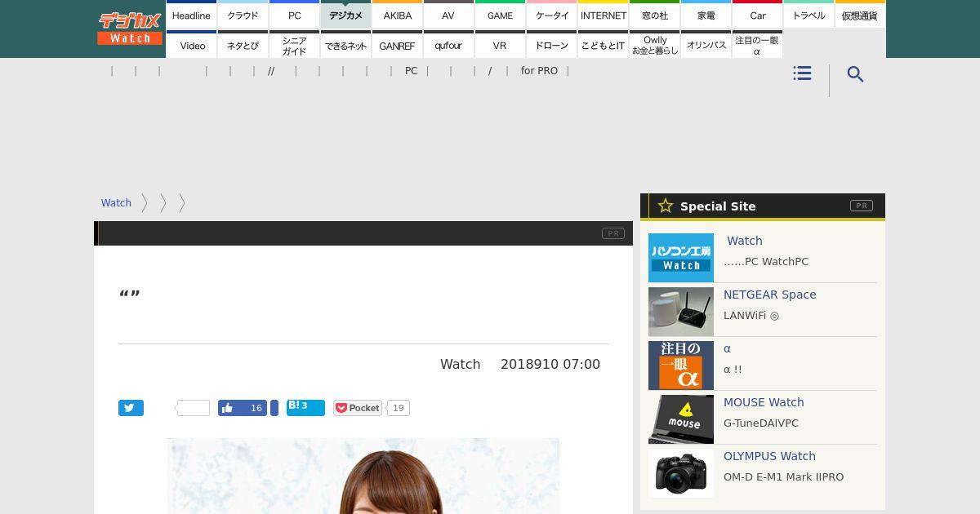Open the 仮想通貨 tab
This screenshot has width=980, height=514.
tap(860, 15)
